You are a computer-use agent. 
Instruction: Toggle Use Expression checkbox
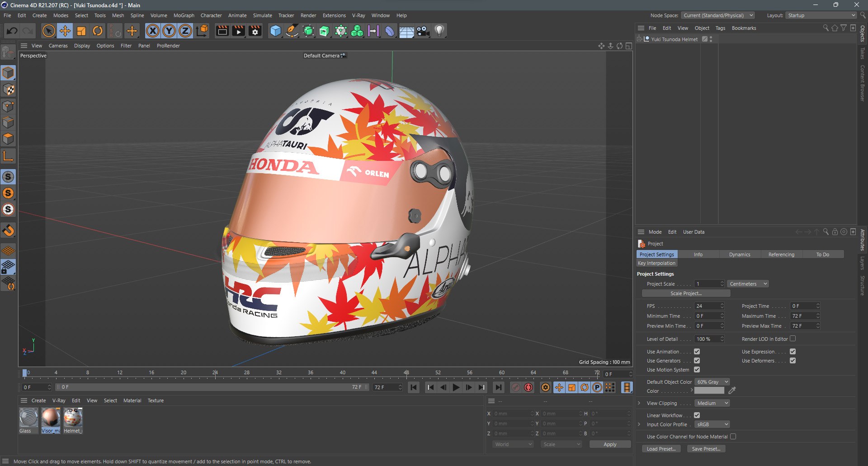[x=793, y=352]
